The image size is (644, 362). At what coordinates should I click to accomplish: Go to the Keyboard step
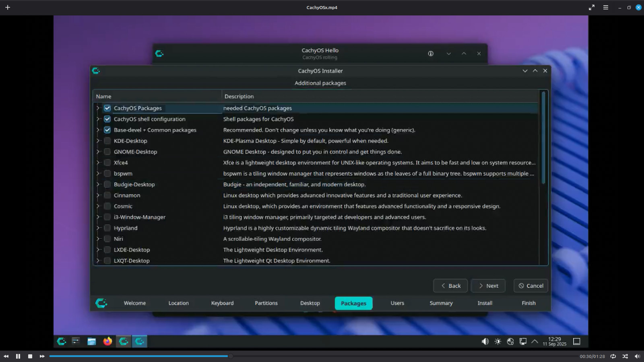click(x=222, y=303)
